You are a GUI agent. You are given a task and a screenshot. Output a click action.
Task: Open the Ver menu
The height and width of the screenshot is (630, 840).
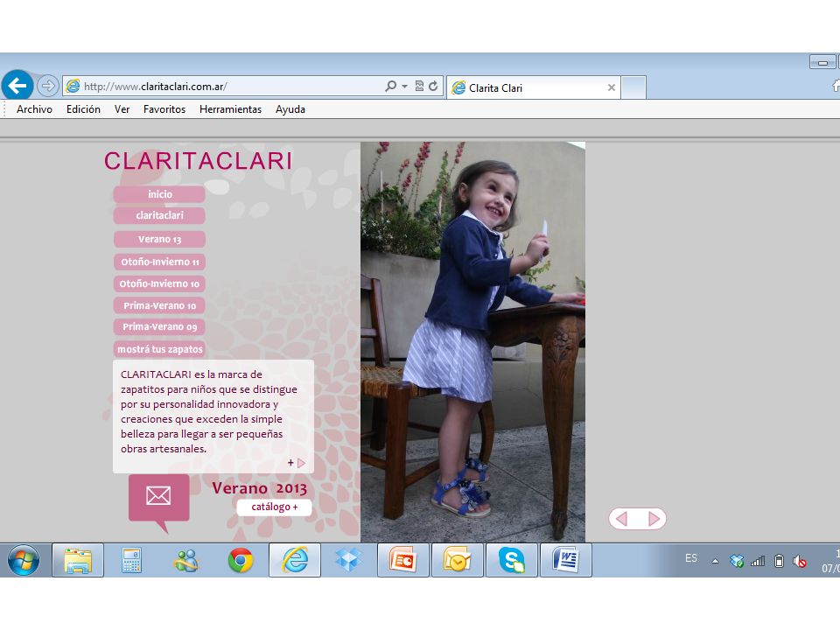coord(122,109)
